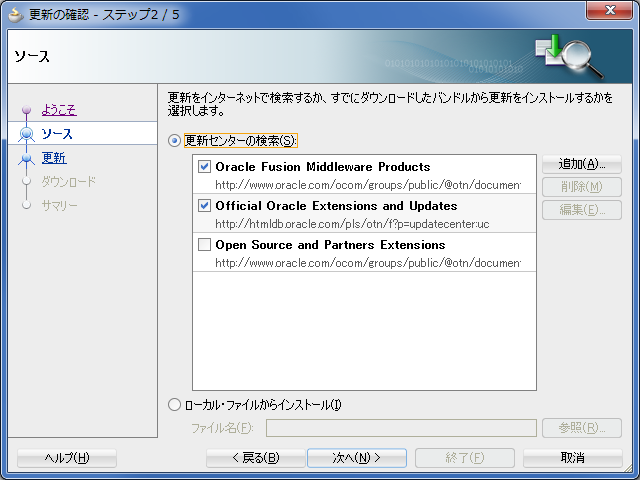640x480 pixels.
Task: Select Open Source and Partners Extensions text
Action: 330,244
